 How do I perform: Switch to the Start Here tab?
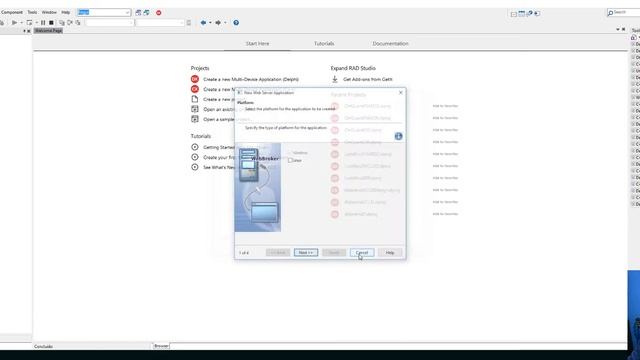[x=257, y=43]
